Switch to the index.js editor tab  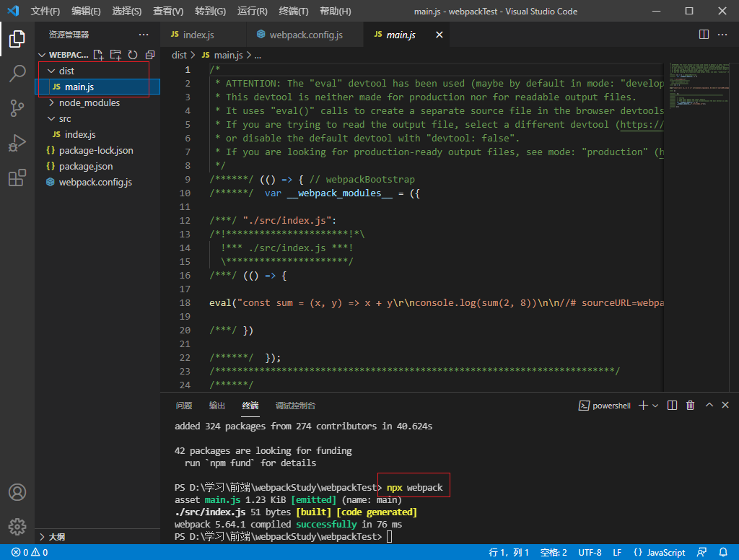(203, 35)
